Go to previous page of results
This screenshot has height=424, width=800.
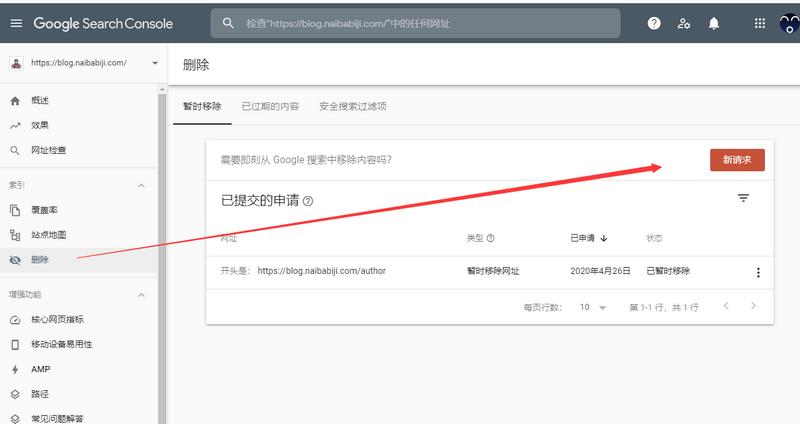click(x=726, y=306)
